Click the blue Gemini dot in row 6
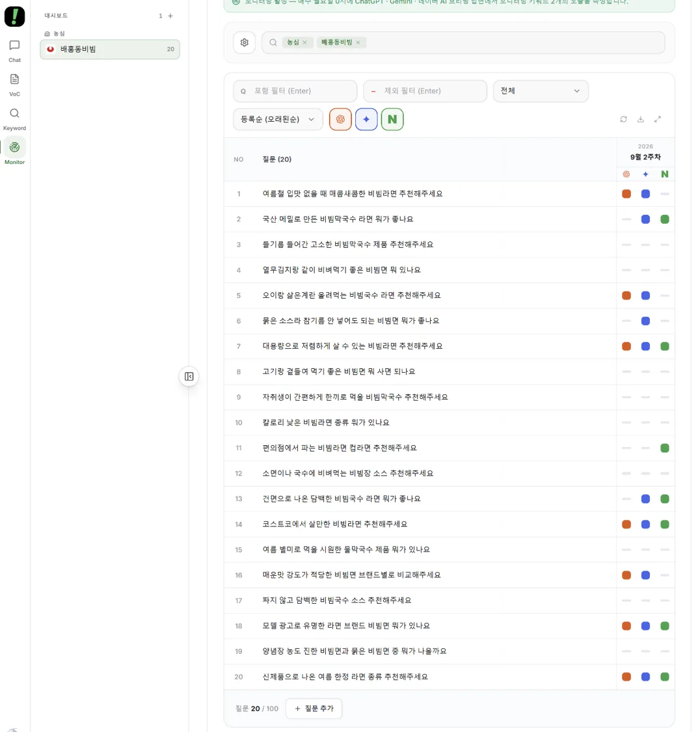Screen dimensions: 700x732 (x=645, y=321)
